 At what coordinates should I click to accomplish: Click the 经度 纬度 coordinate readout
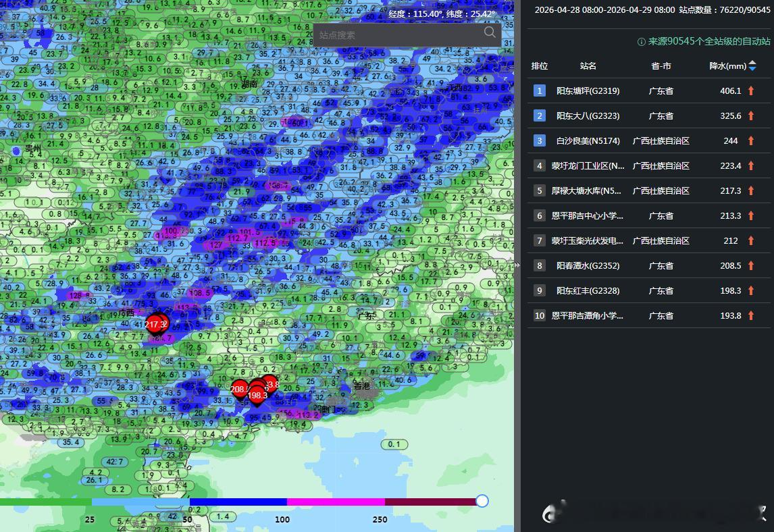point(442,14)
